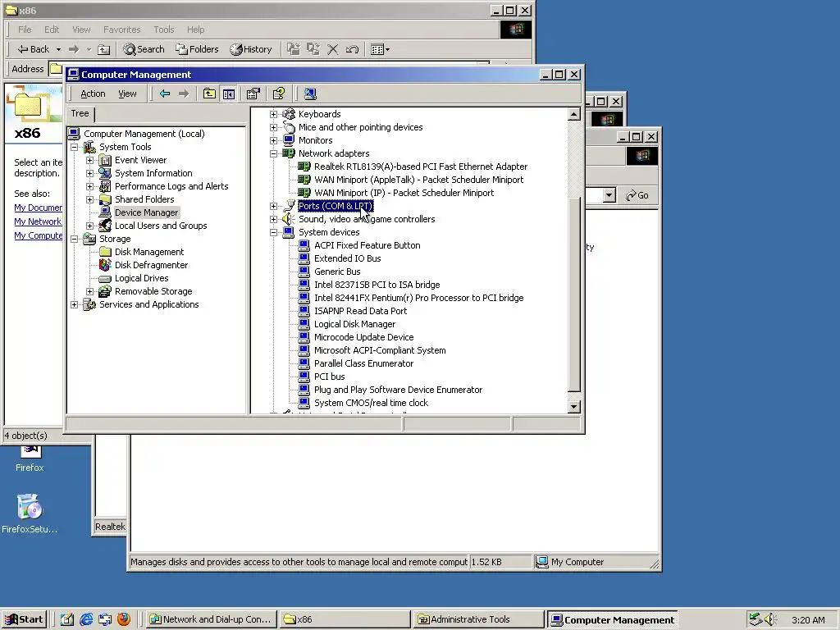Click the Start button
The width and height of the screenshot is (840, 630).
click(24, 619)
